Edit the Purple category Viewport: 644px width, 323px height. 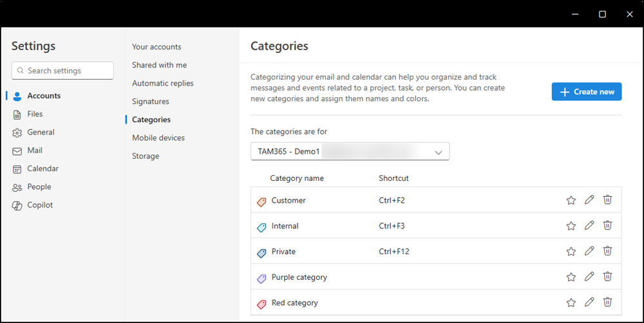[589, 277]
